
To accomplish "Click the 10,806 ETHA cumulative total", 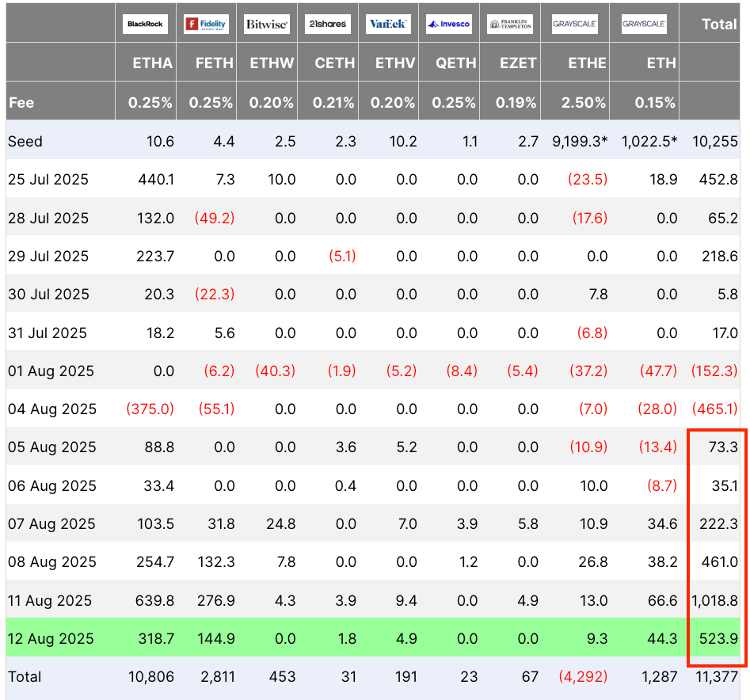I will (x=151, y=677).
